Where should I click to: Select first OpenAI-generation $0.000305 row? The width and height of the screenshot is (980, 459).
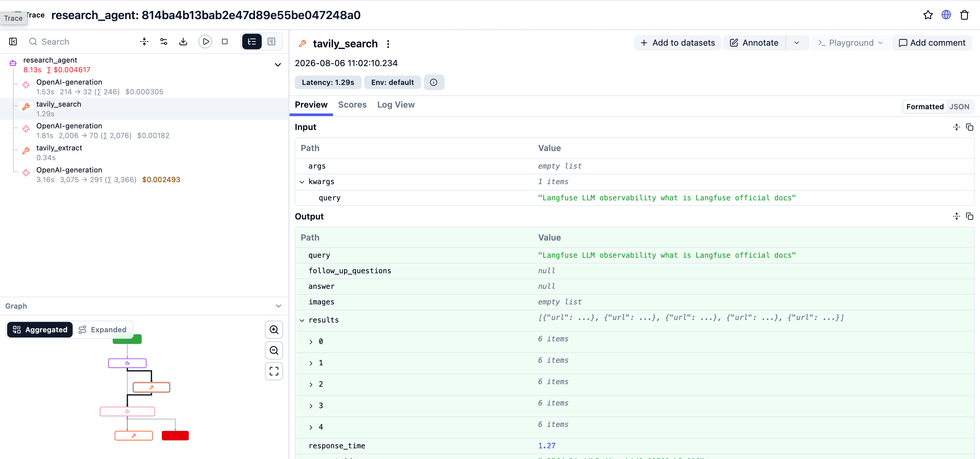click(145, 87)
